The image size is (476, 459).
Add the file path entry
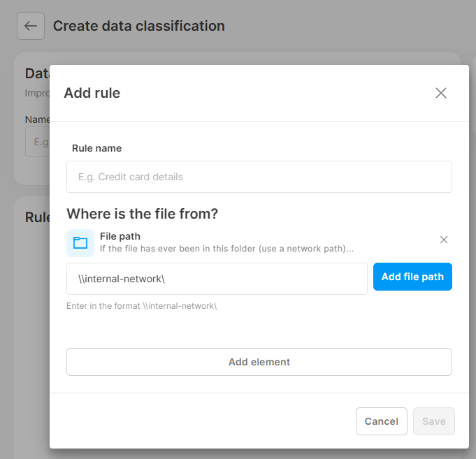tap(412, 277)
